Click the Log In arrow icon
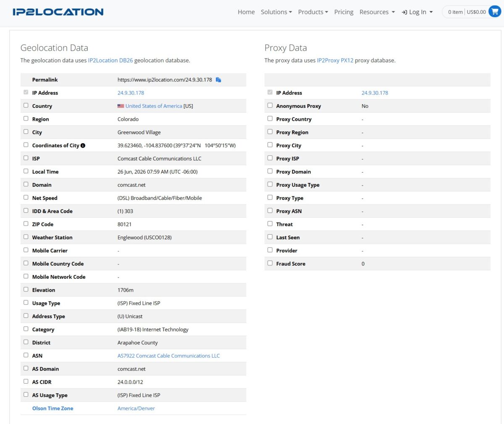 (404, 12)
